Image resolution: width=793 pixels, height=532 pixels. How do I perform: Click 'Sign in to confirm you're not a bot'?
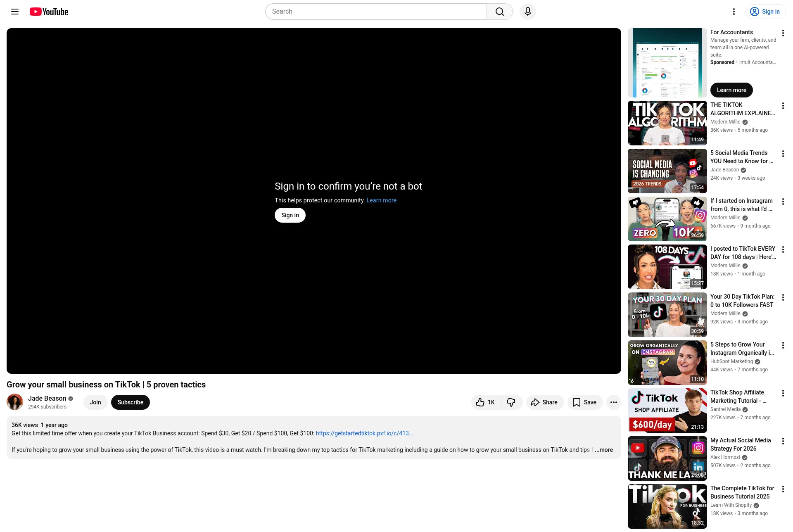click(x=348, y=186)
